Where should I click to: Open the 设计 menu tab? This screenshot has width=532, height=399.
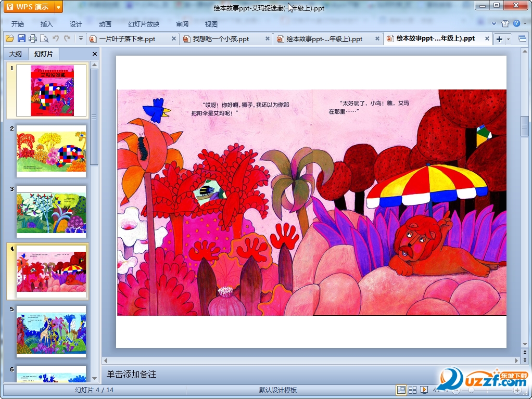pos(75,24)
